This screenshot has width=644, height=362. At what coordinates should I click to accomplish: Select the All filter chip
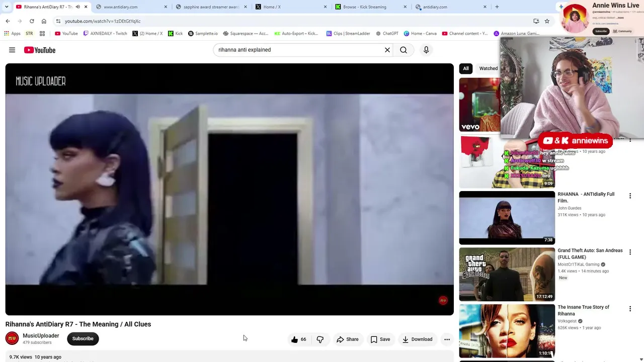tap(466, 68)
